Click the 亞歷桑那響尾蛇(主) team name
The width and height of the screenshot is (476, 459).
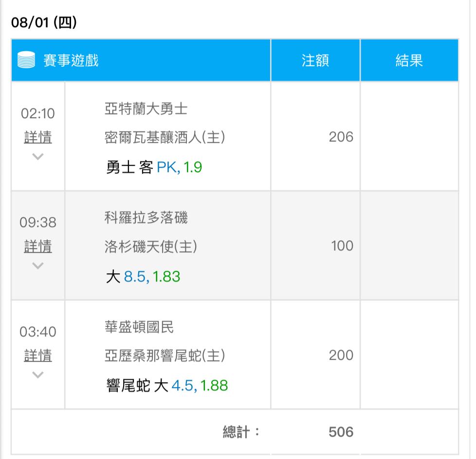click(165, 355)
